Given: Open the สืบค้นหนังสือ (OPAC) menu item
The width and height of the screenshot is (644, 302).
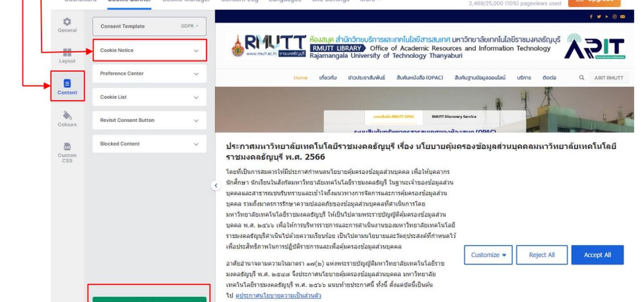Looking at the screenshot, I should [420, 78].
